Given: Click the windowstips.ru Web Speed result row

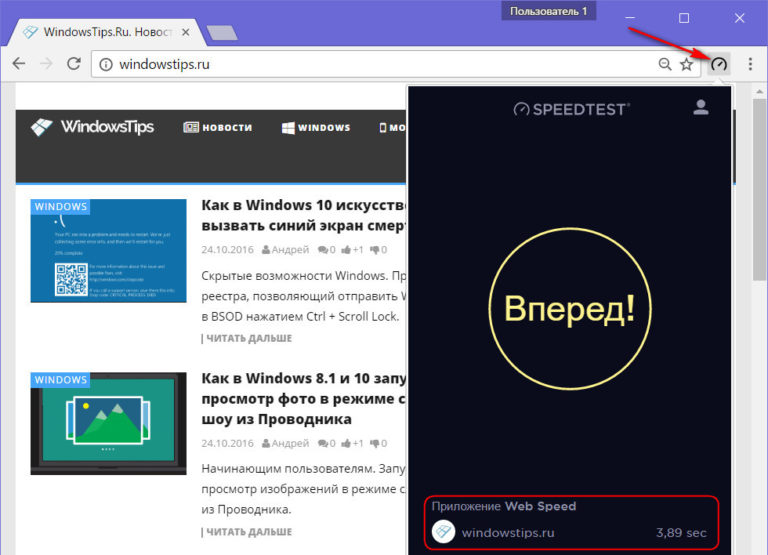Looking at the screenshot, I should (x=569, y=533).
